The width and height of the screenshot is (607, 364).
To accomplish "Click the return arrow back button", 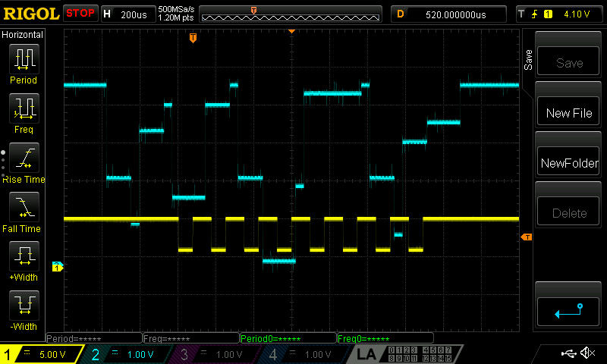I will click(568, 309).
